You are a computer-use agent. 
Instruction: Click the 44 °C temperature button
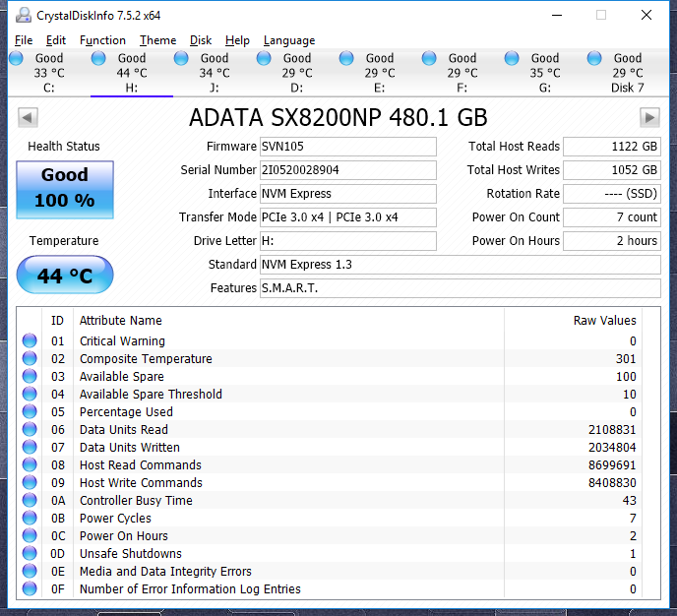pyautogui.click(x=65, y=276)
